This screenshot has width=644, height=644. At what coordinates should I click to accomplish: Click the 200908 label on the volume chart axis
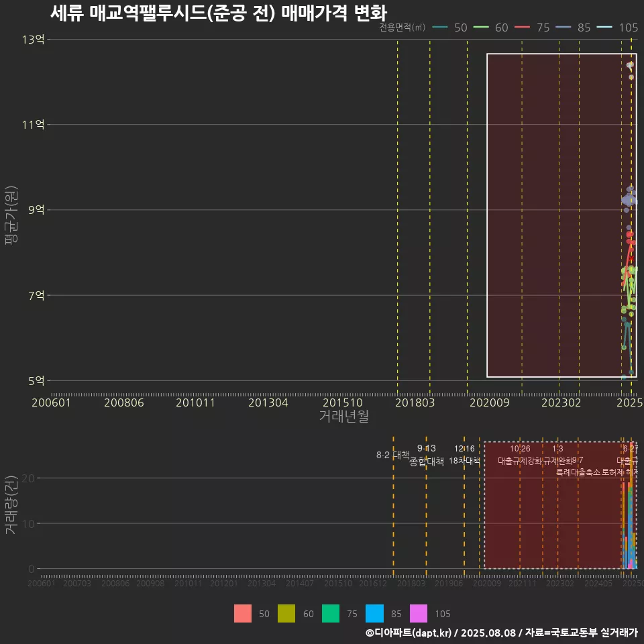click(150, 583)
